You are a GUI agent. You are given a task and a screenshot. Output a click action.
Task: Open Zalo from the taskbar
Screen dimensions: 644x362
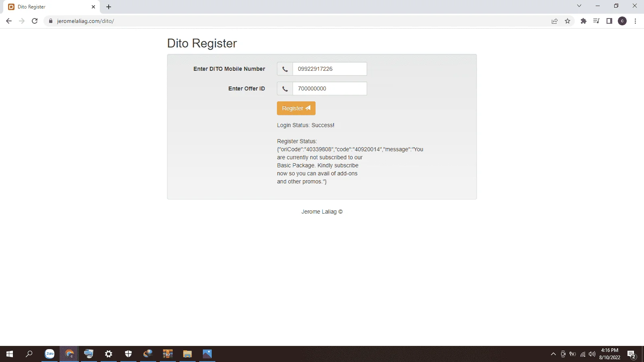click(x=50, y=354)
